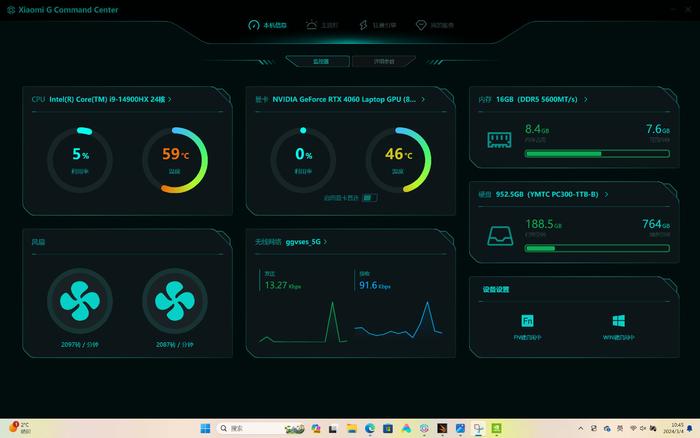Open the clock and date flyout
The image size is (700, 438).
pyautogui.click(x=673, y=428)
